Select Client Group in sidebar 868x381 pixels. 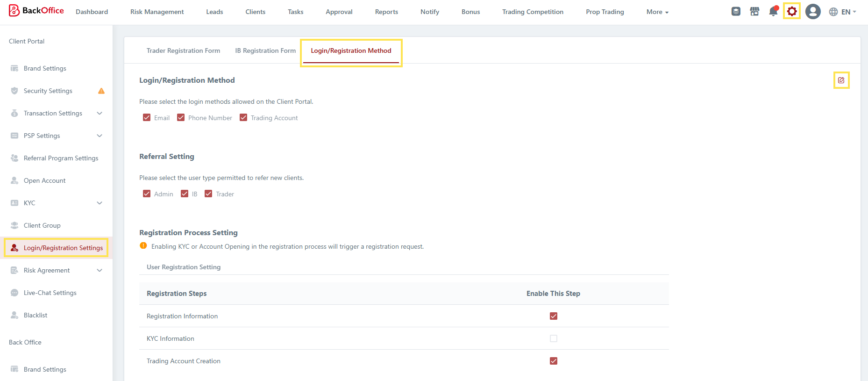(42, 225)
